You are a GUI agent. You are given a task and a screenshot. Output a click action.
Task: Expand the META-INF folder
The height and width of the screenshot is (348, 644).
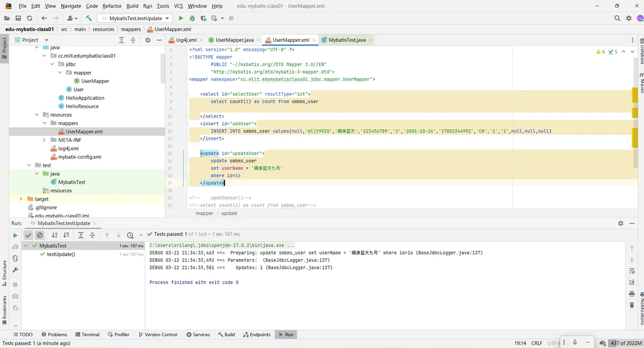(x=44, y=140)
